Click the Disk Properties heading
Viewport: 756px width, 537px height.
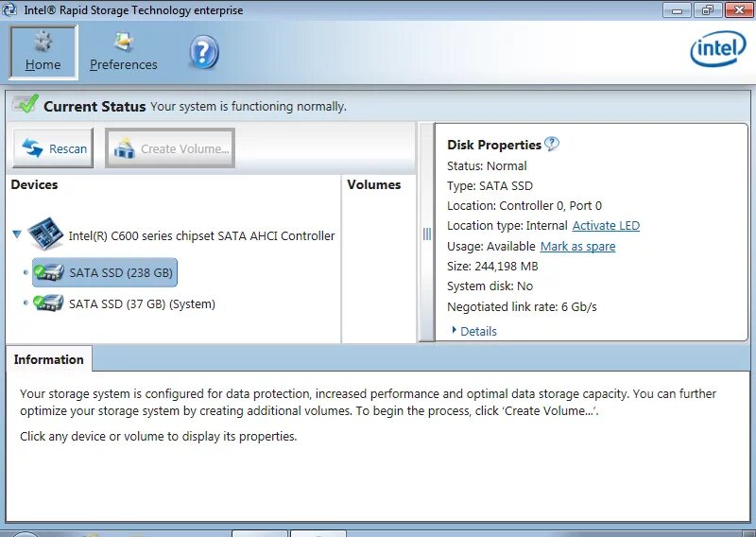(493, 145)
